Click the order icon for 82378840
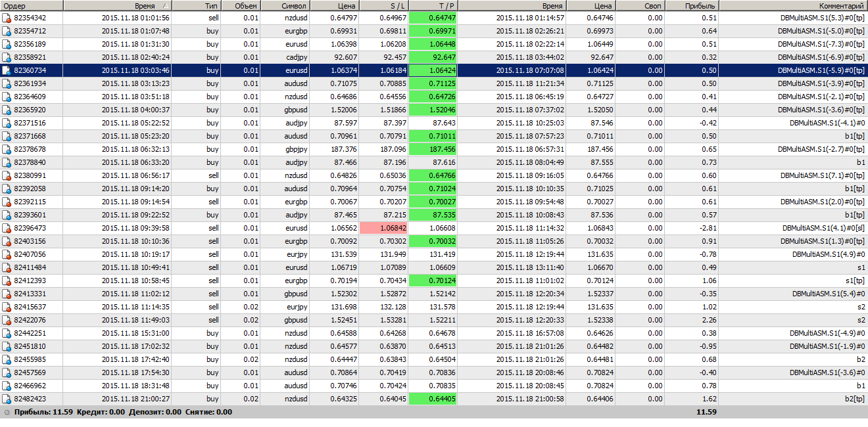The width and height of the screenshot is (868, 427). tap(7, 162)
